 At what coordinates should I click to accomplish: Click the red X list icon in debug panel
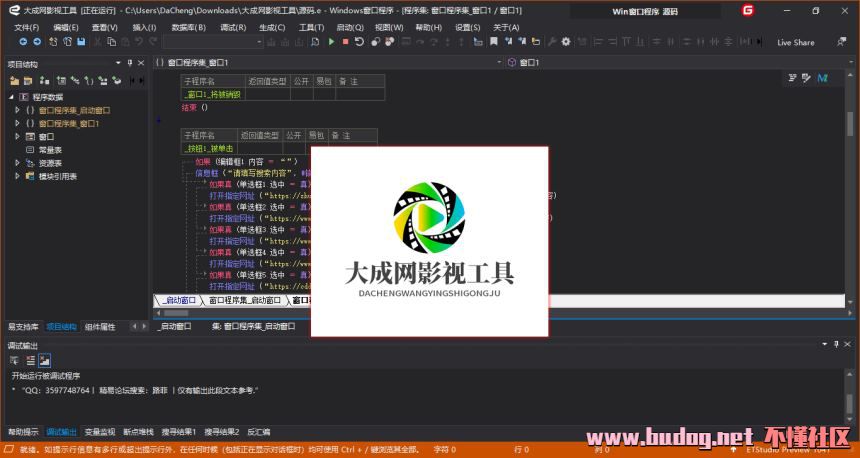(30, 360)
